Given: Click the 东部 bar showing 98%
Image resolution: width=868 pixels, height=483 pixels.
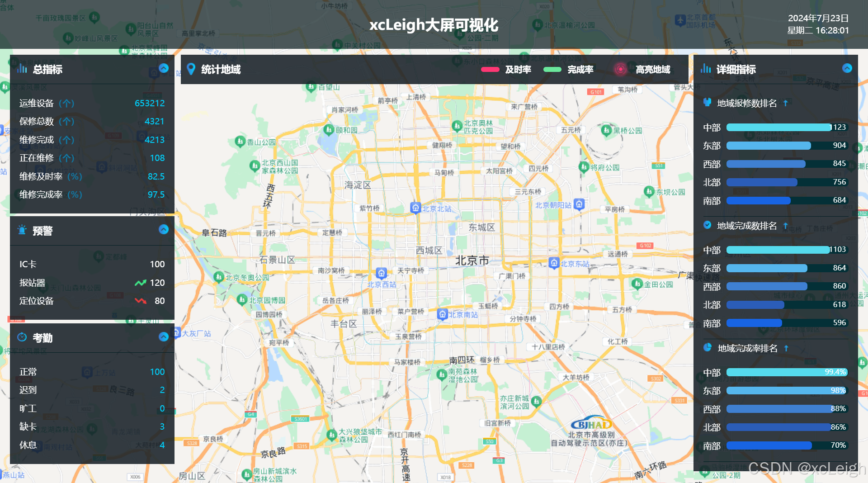Looking at the screenshot, I should point(787,391).
